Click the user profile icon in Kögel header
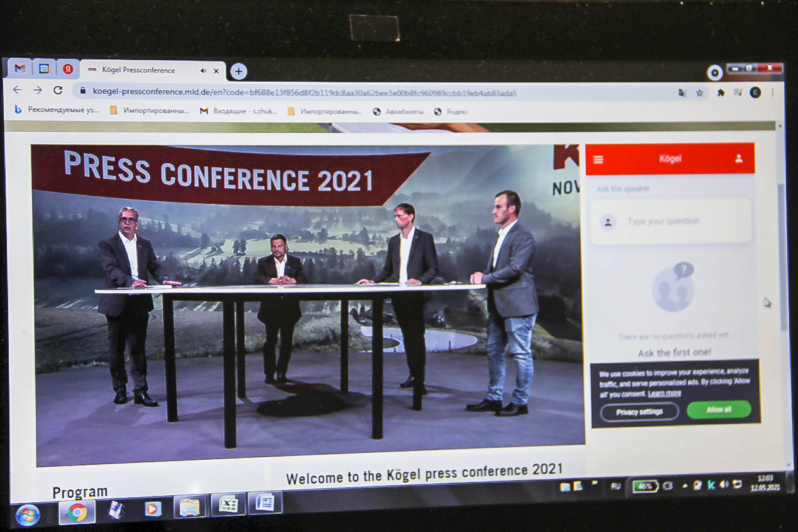 [x=738, y=159]
